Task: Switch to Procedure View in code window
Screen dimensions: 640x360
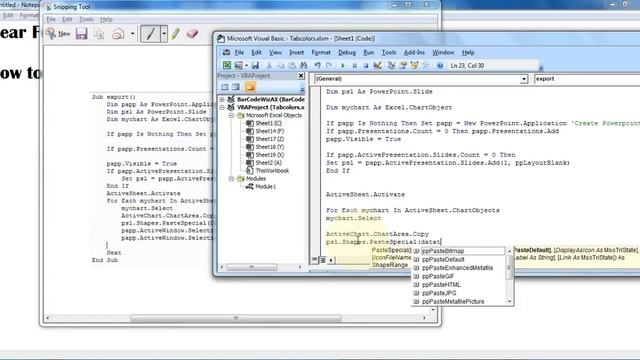Action: point(315,260)
